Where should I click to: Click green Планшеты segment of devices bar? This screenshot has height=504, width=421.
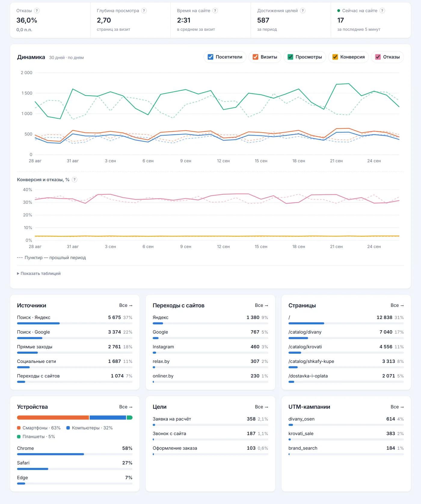[x=130, y=417]
